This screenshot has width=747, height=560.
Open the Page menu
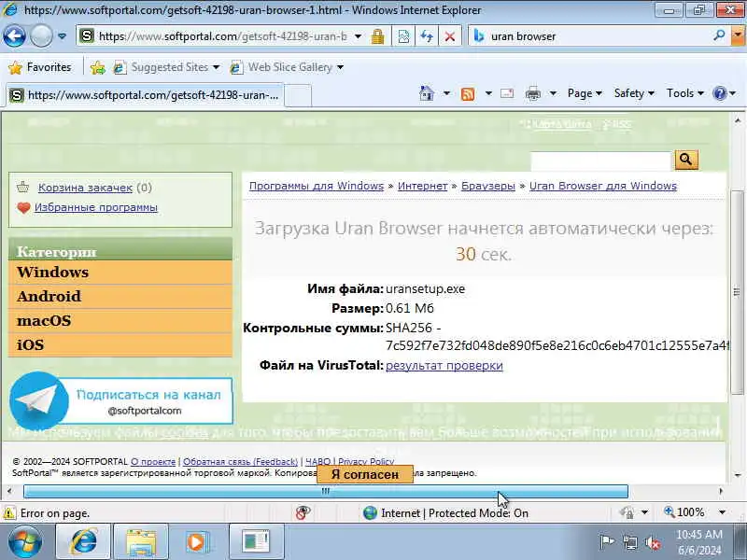point(585,93)
